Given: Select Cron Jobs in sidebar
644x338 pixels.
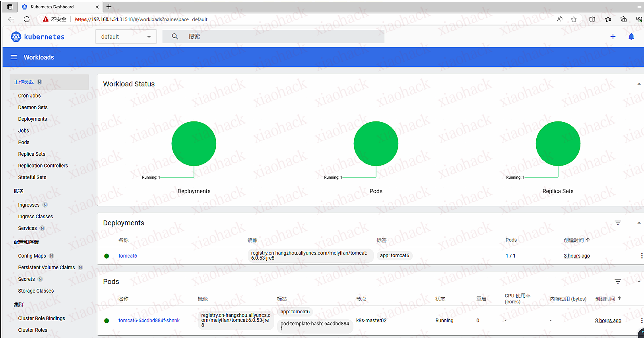Looking at the screenshot, I should 29,96.
